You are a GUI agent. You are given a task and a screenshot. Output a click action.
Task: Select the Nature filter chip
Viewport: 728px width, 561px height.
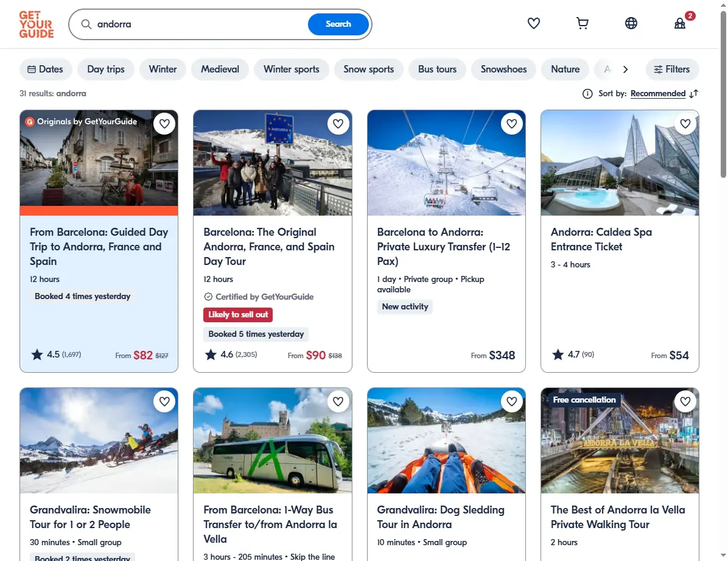point(565,69)
